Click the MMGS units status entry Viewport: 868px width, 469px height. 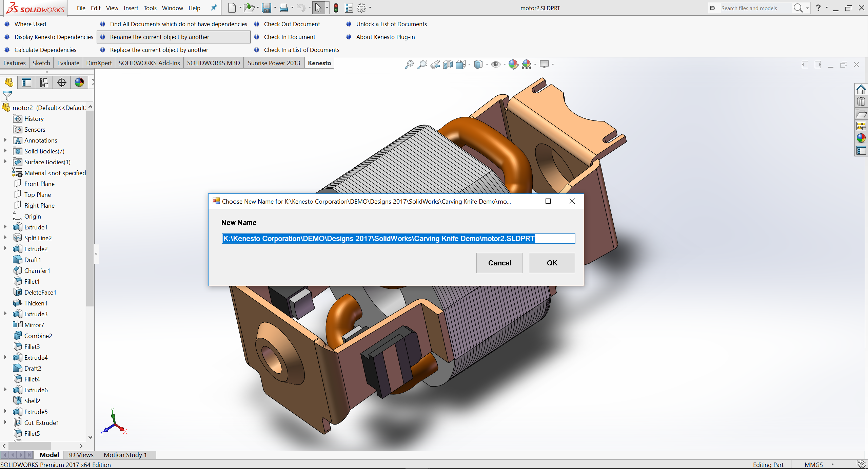click(814, 465)
